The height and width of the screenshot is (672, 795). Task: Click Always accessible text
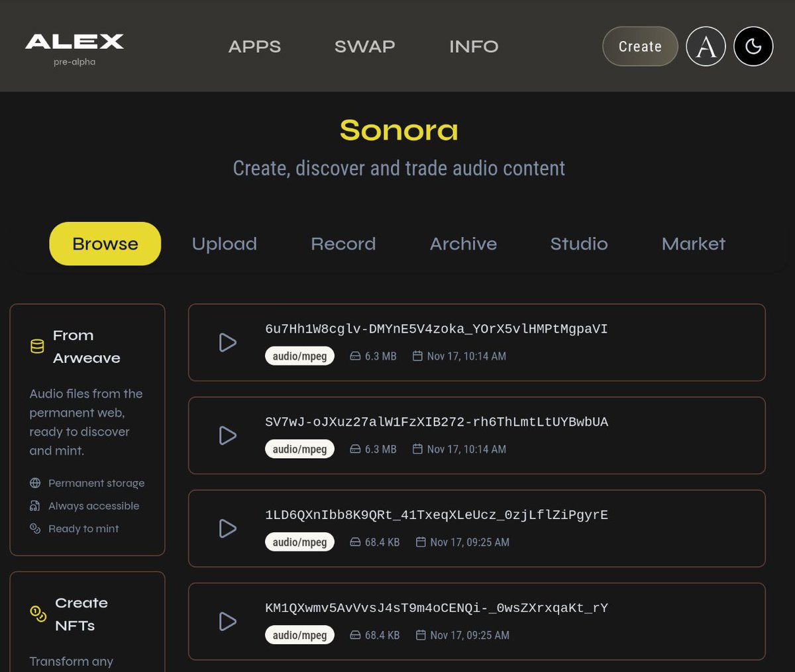point(93,506)
